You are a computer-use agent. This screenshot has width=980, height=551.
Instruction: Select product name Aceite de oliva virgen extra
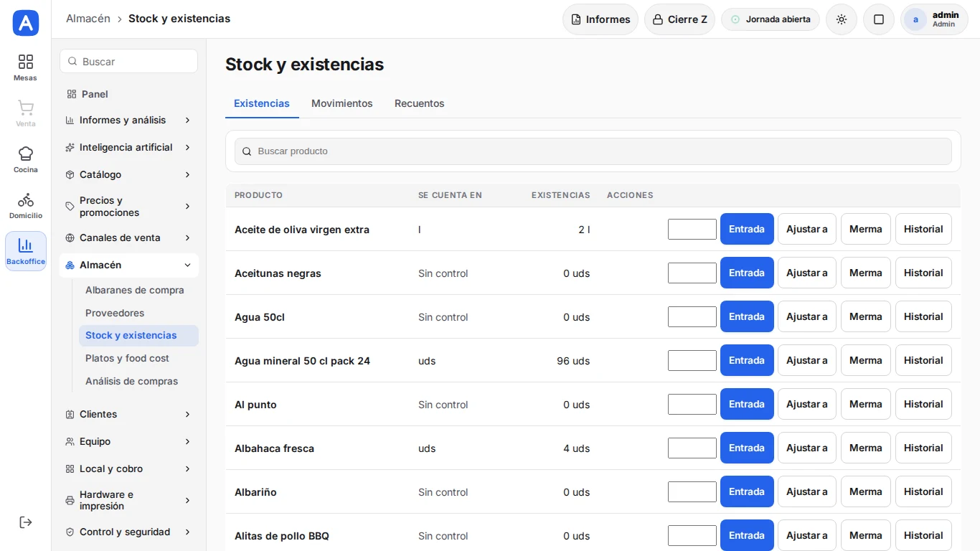point(302,230)
